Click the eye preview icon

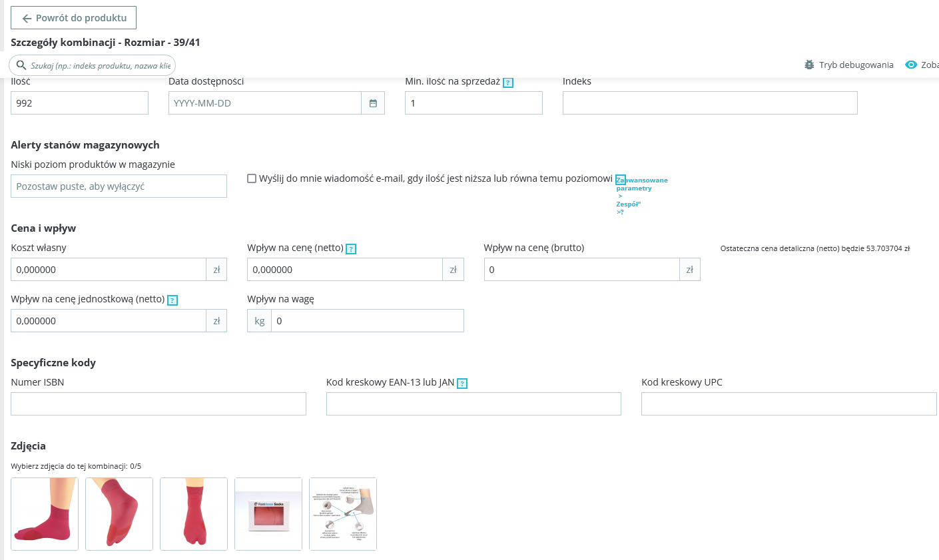911,65
